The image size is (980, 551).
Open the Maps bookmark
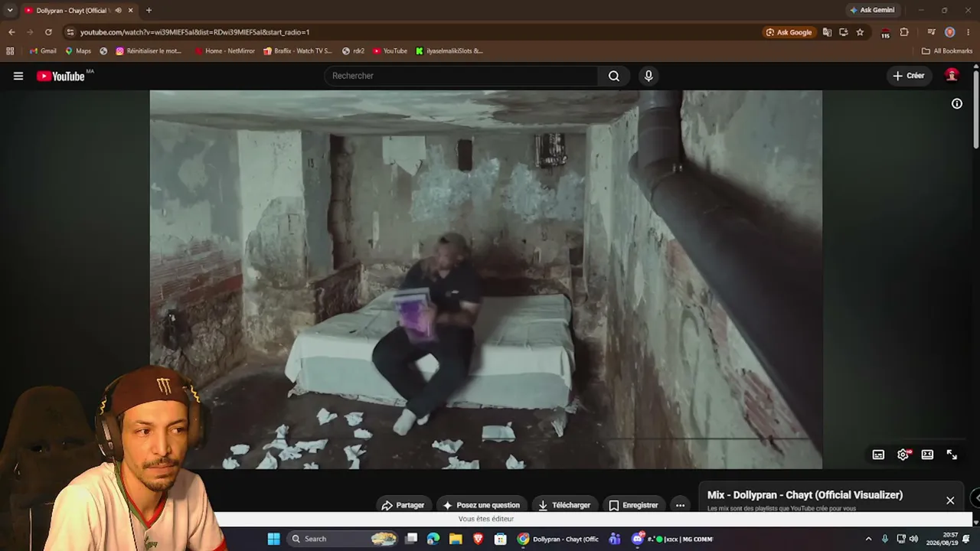[x=78, y=51]
